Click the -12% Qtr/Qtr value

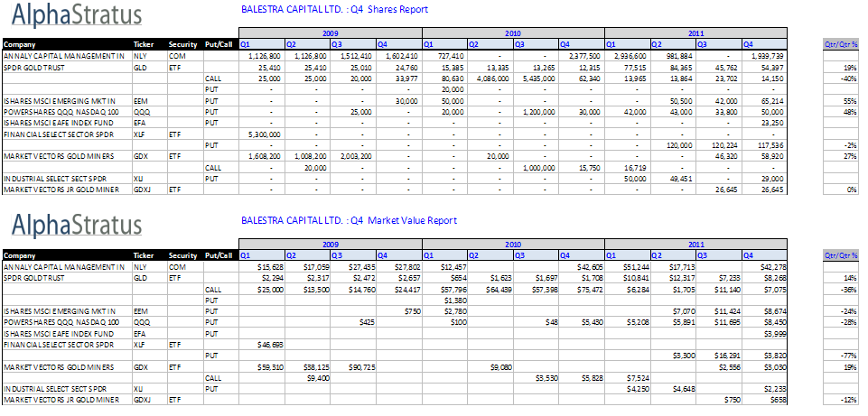click(x=841, y=400)
